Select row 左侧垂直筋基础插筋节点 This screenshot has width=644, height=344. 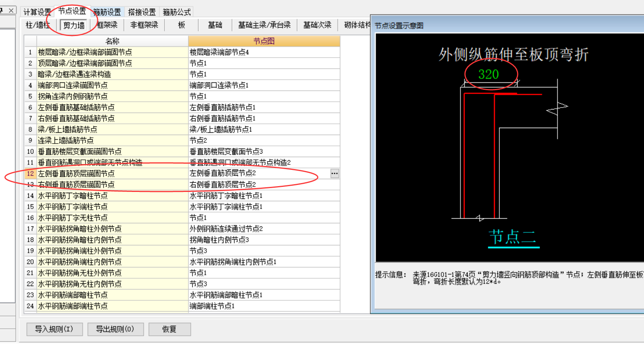pos(112,108)
